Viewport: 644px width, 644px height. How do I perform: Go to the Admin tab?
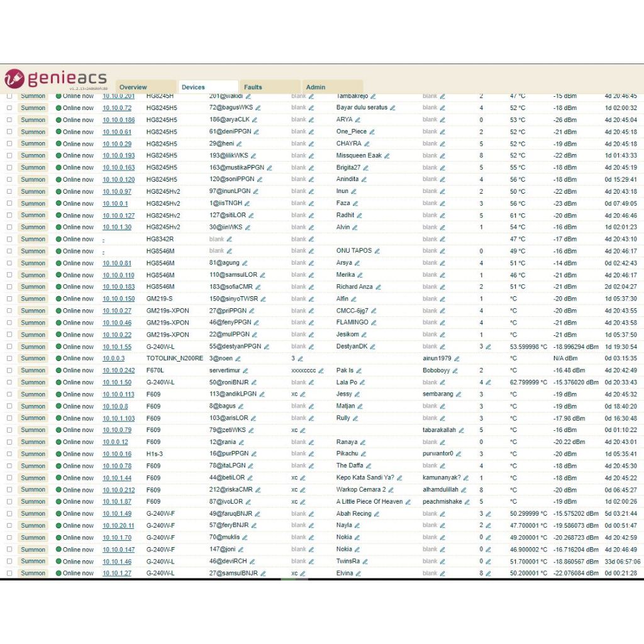[316, 87]
